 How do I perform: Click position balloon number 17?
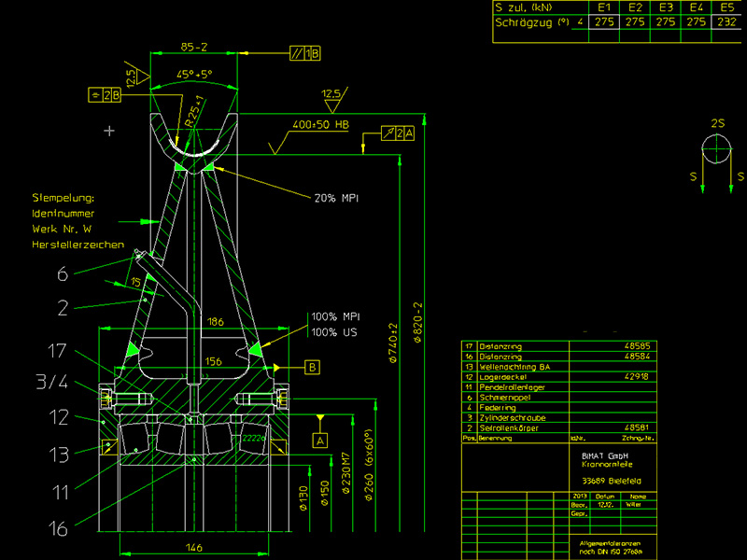click(x=57, y=351)
